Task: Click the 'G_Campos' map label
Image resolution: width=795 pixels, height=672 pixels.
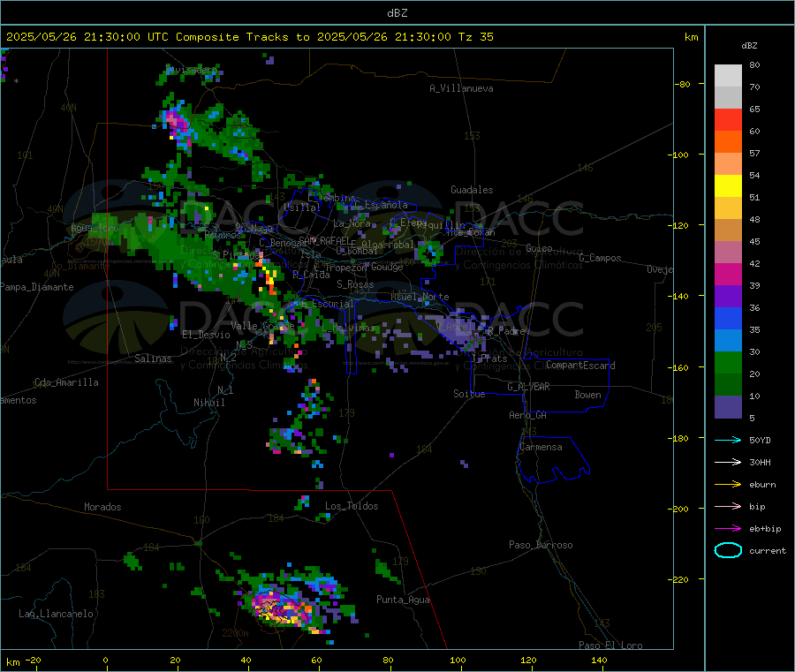Action: pos(600,258)
